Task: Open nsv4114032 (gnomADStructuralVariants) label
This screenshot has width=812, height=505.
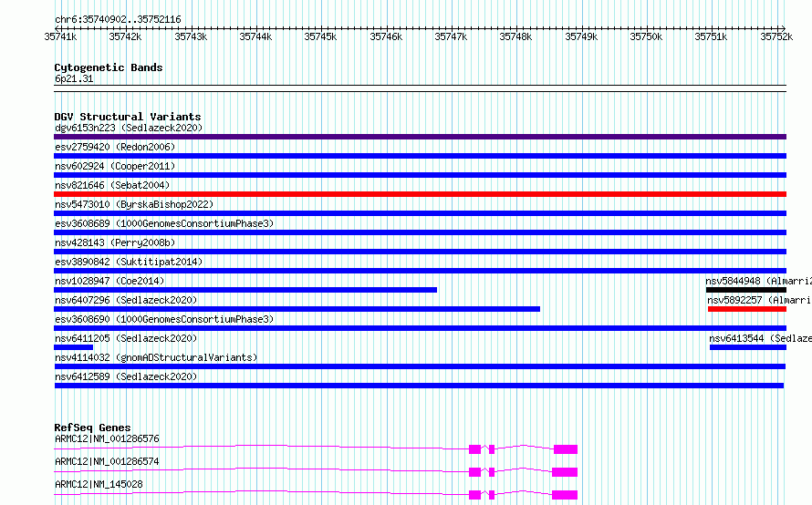Action: (x=156, y=357)
